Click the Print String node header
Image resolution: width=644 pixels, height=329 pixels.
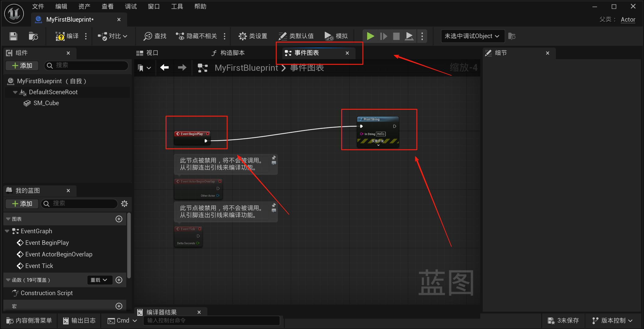point(377,119)
